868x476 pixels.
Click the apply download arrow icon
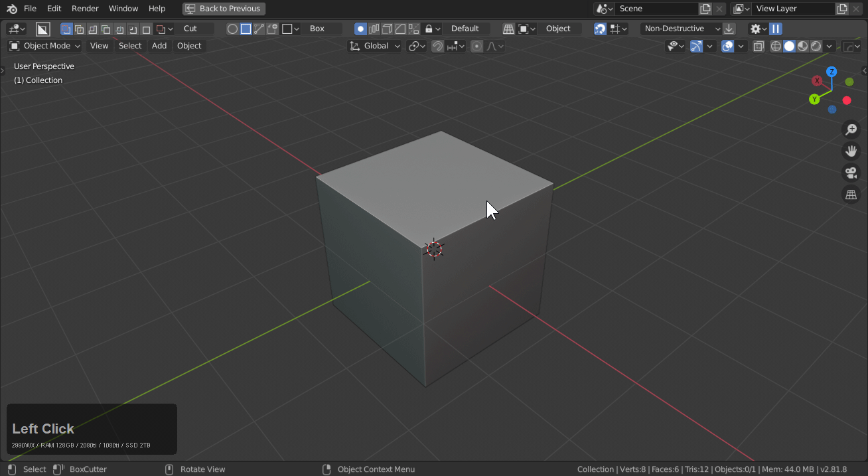coord(729,29)
